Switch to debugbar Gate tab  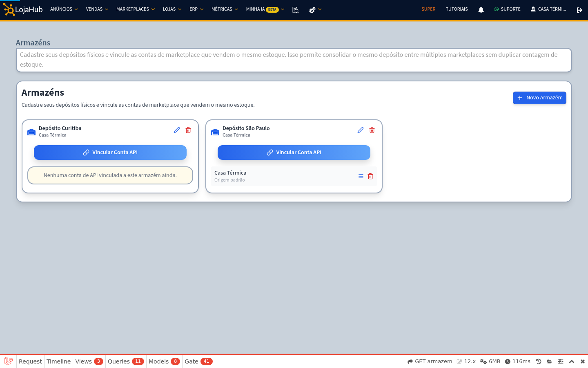coord(198,361)
